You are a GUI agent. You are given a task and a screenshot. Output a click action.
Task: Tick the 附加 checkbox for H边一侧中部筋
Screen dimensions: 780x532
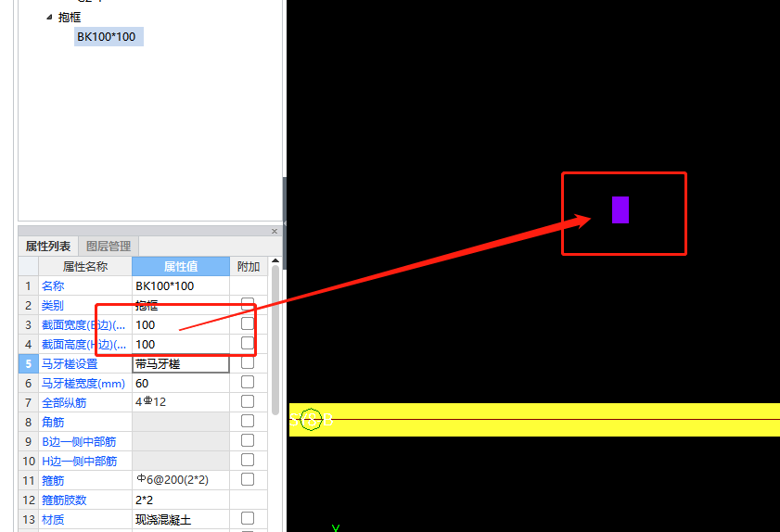(248, 460)
